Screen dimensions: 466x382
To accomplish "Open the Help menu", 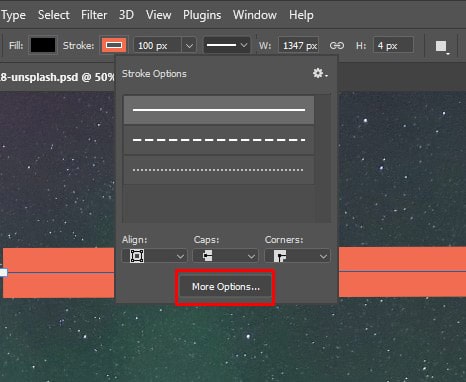I will click(301, 15).
